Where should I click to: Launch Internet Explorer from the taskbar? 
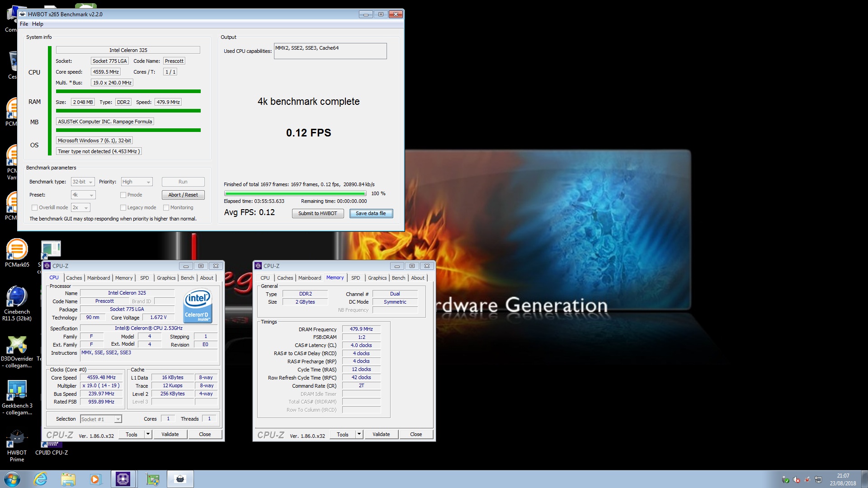tap(41, 479)
